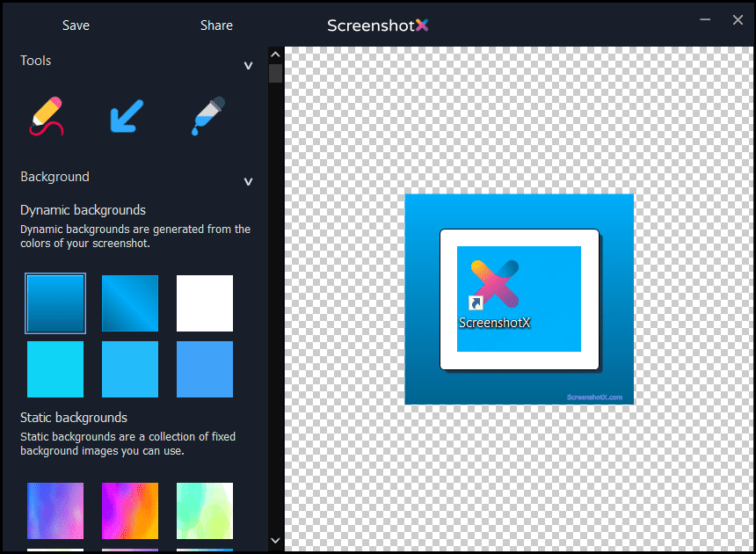
Task: Click the sidebar scrollbar thumb
Action: (275, 73)
